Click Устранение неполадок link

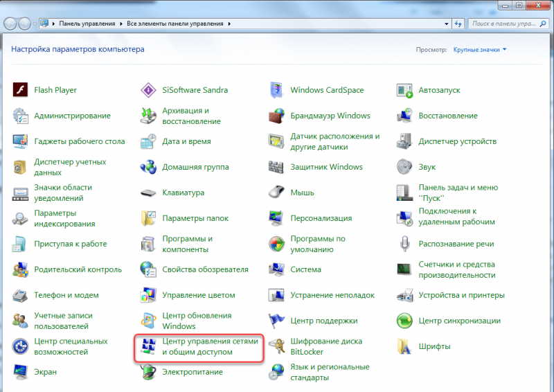click(x=332, y=295)
